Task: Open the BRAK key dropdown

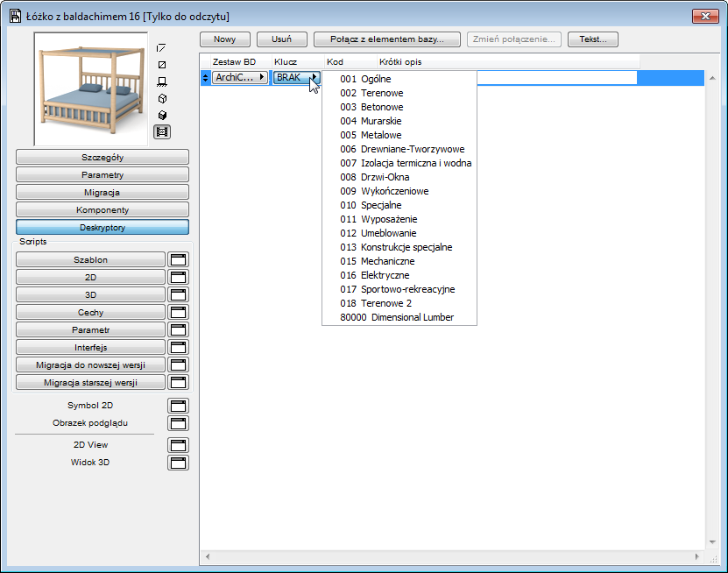Action: pos(297,78)
